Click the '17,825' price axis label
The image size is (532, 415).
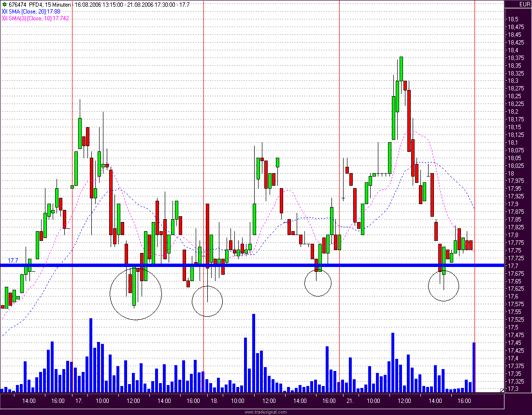click(516, 227)
